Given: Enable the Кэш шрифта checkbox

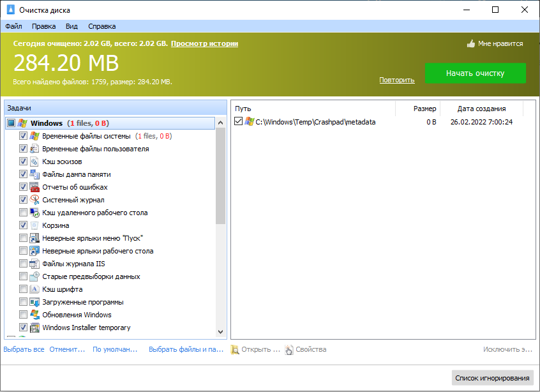Looking at the screenshot, I should pyautogui.click(x=23, y=289).
